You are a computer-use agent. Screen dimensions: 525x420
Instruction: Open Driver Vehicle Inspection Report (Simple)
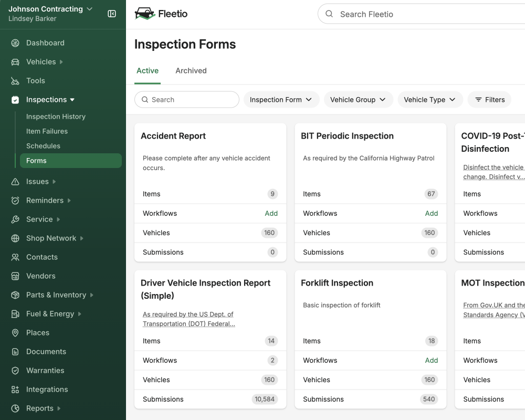coord(205,289)
